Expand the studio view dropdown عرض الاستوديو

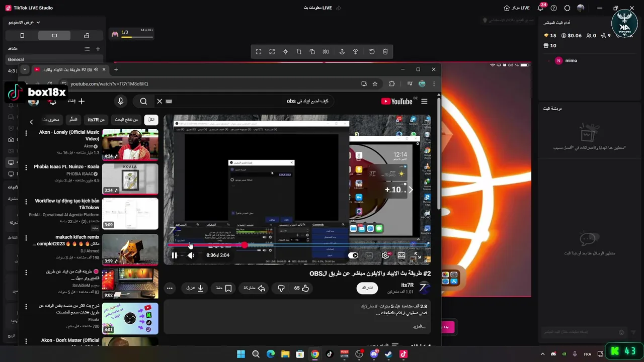point(24,22)
